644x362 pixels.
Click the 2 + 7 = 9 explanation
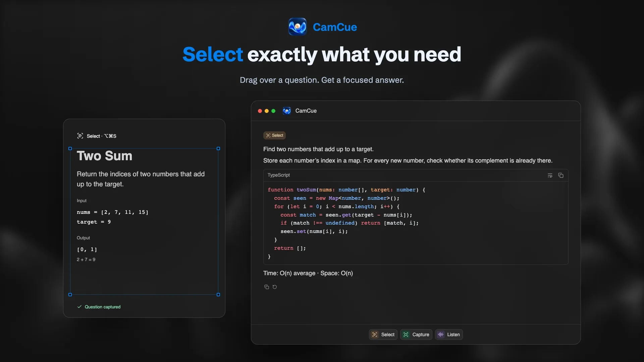[86, 260]
